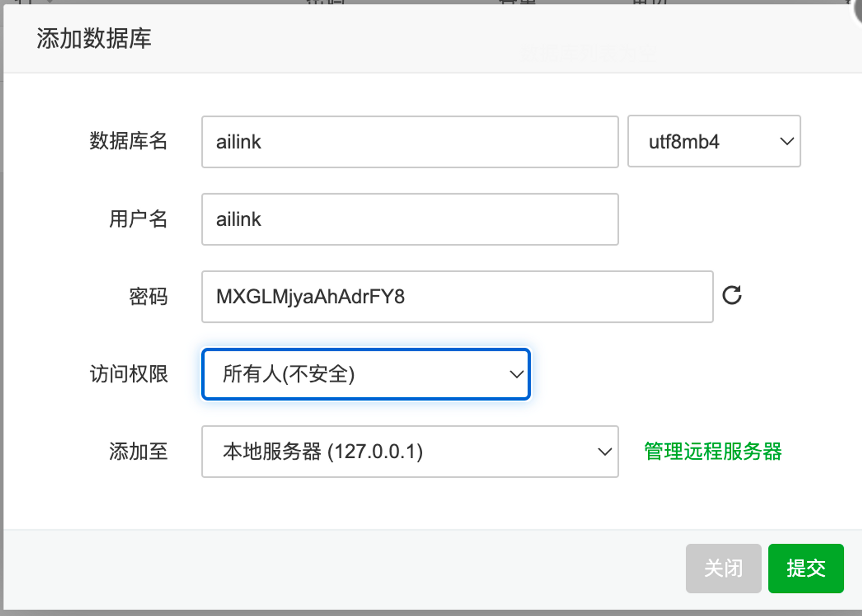Open the utf8mb4 charset dropdown
The image size is (862, 616).
pos(714,141)
